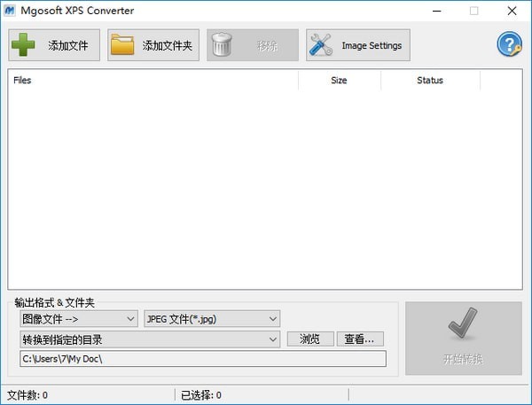The height and width of the screenshot is (405, 532).
Task: Sort by the Size column header
Action: [x=340, y=81]
